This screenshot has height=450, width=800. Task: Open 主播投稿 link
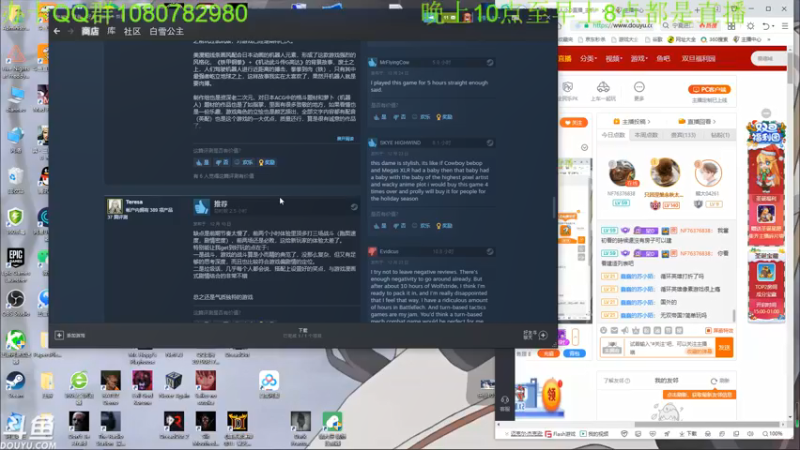click(632, 121)
